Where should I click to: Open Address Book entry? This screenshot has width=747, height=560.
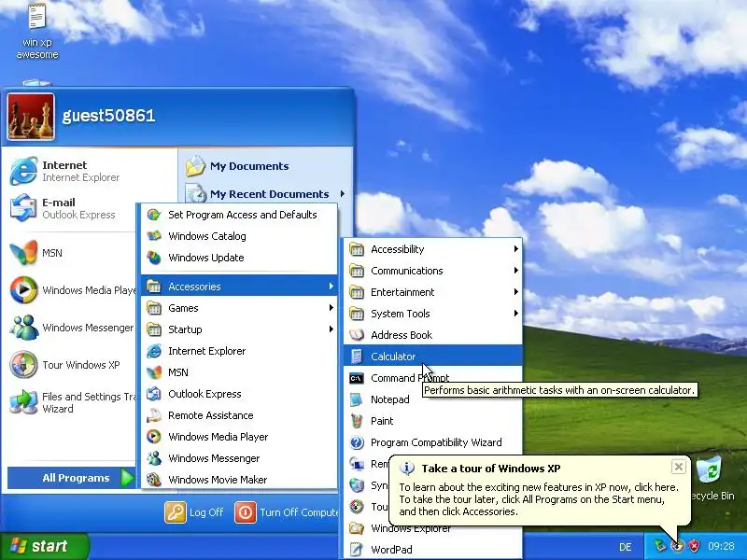click(x=432, y=335)
